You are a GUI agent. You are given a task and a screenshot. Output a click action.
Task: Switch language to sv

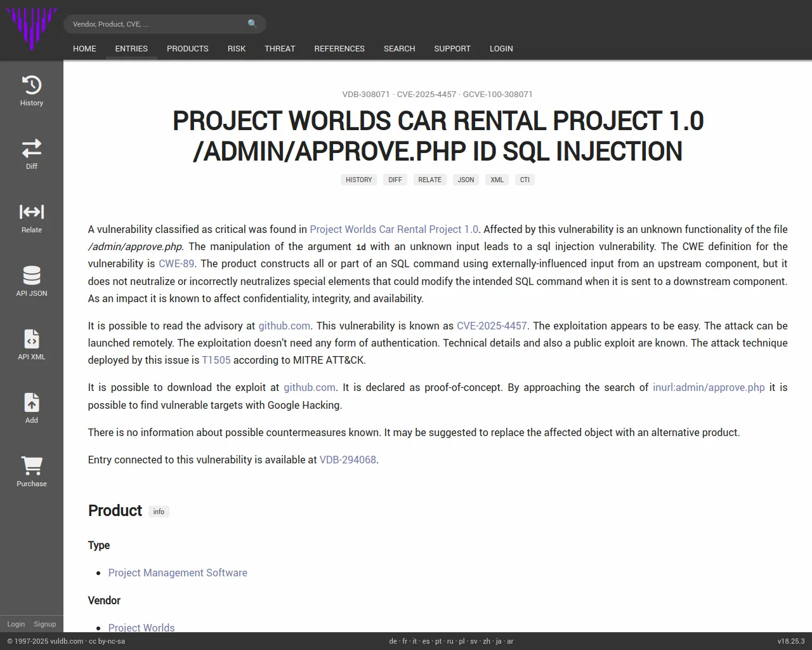(x=474, y=641)
